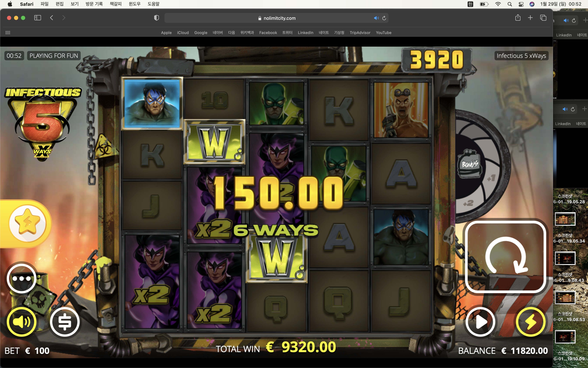Click the BET € 100 amount
Screen dimensions: 588x368
tap(27, 351)
